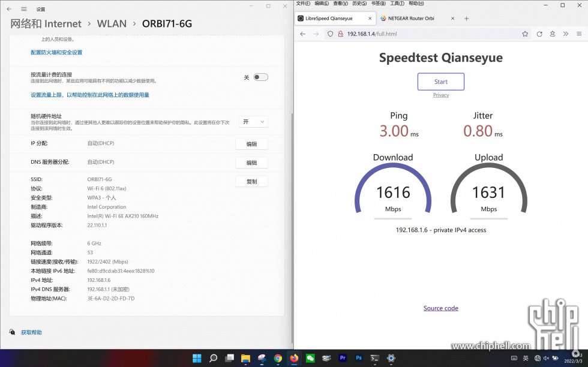Go to 网络和 Internet breadcrumb
Image resolution: width=588 pixels, height=367 pixels.
[x=46, y=23]
